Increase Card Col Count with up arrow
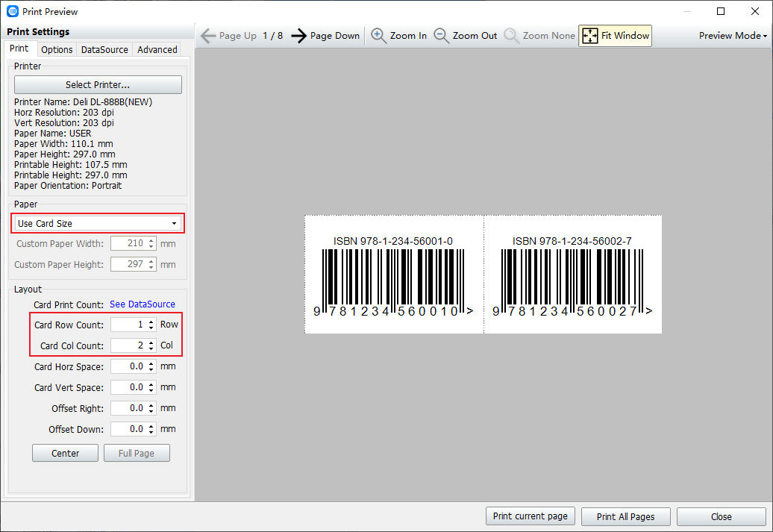 coord(151,342)
